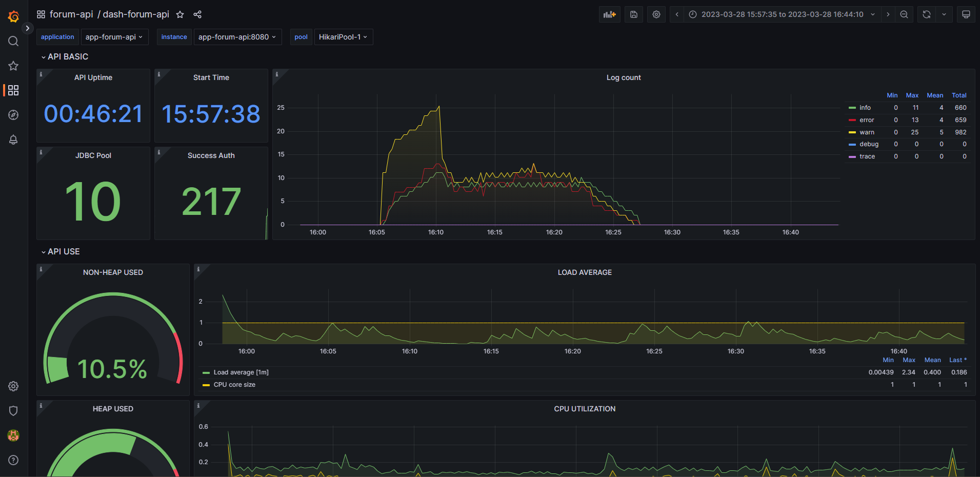This screenshot has height=477, width=980.
Task: Open the time range picker
Action: (779, 14)
